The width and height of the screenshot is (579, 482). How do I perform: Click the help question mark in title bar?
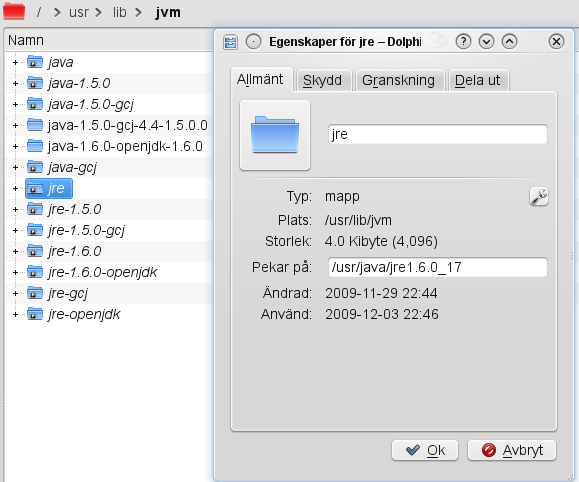pos(463,41)
